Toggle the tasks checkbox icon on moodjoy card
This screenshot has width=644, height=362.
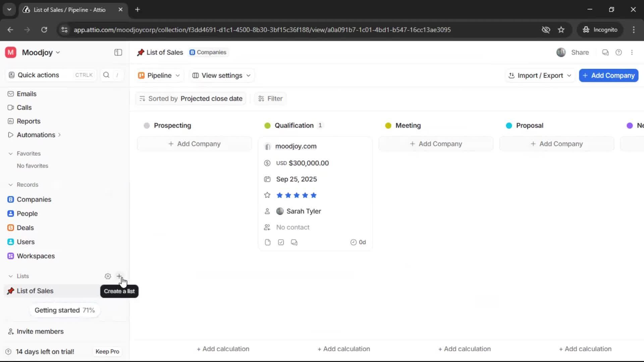pyautogui.click(x=281, y=242)
